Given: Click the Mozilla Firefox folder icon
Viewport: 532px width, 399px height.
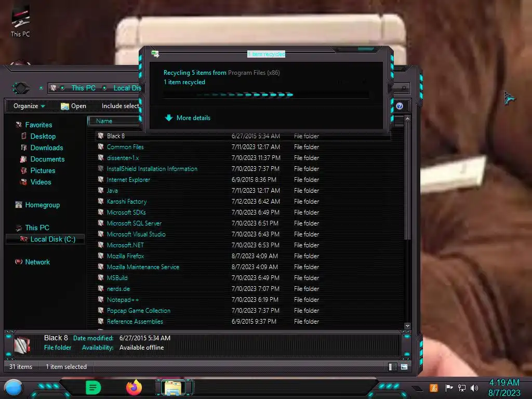Looking at the screenshot, I should (x=101, y=256).
